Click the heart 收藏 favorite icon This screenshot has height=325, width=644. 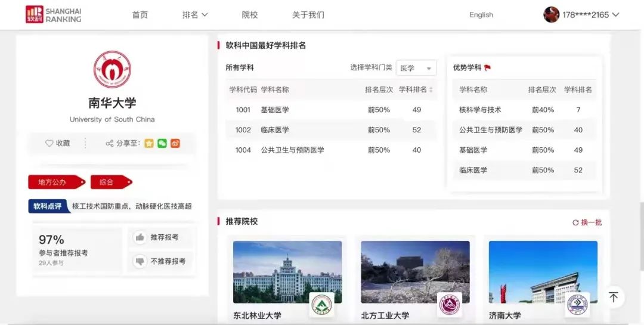pos(49,143)
